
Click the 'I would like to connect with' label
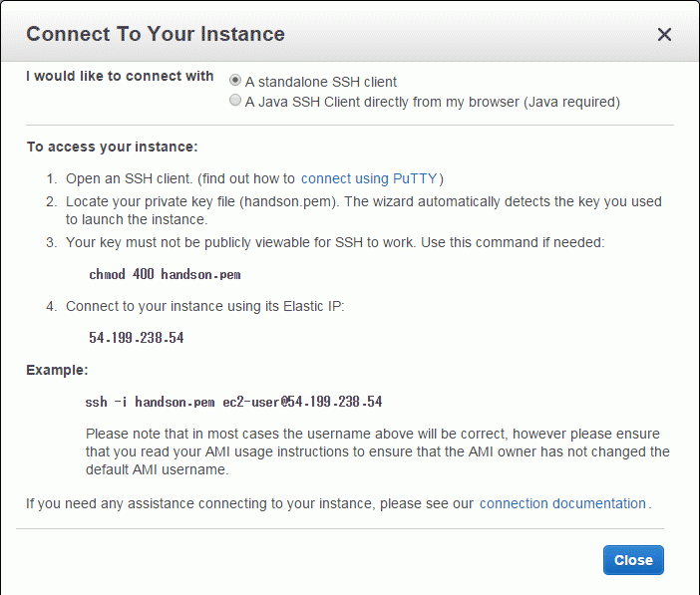(120, 76)
